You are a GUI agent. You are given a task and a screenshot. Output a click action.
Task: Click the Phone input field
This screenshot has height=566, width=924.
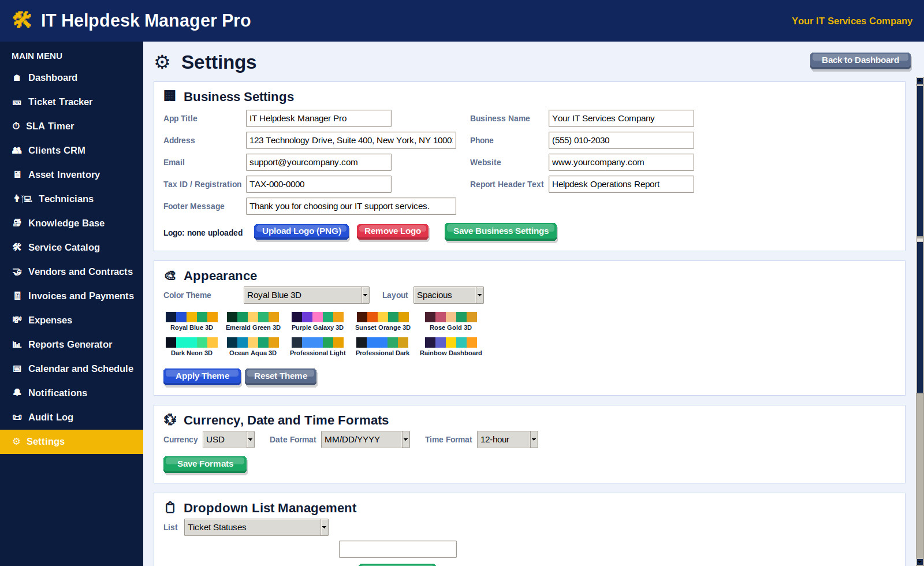point(621,140)
